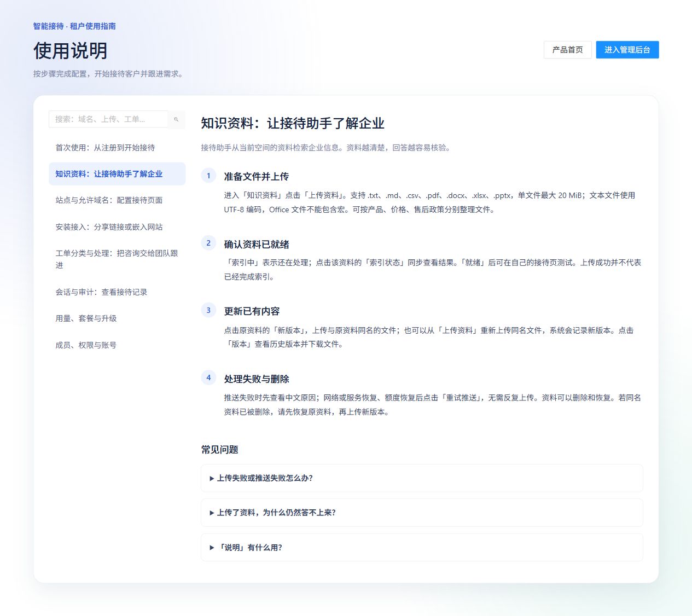This screenshot has width=692, height=616.
Task: Open 安装接入：分享链接或嵌入网站 section
Action: coord(117,227)
